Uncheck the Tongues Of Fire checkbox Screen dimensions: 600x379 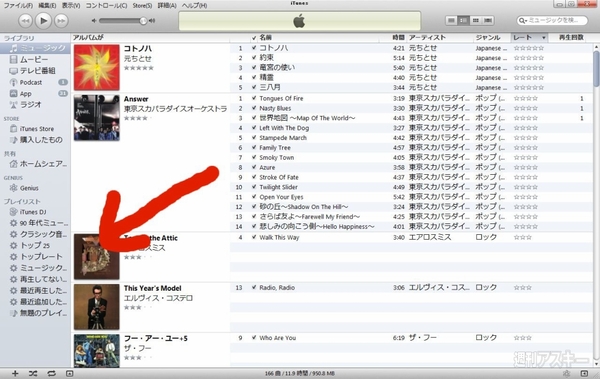pyautogui.click(x=254, y=98)
